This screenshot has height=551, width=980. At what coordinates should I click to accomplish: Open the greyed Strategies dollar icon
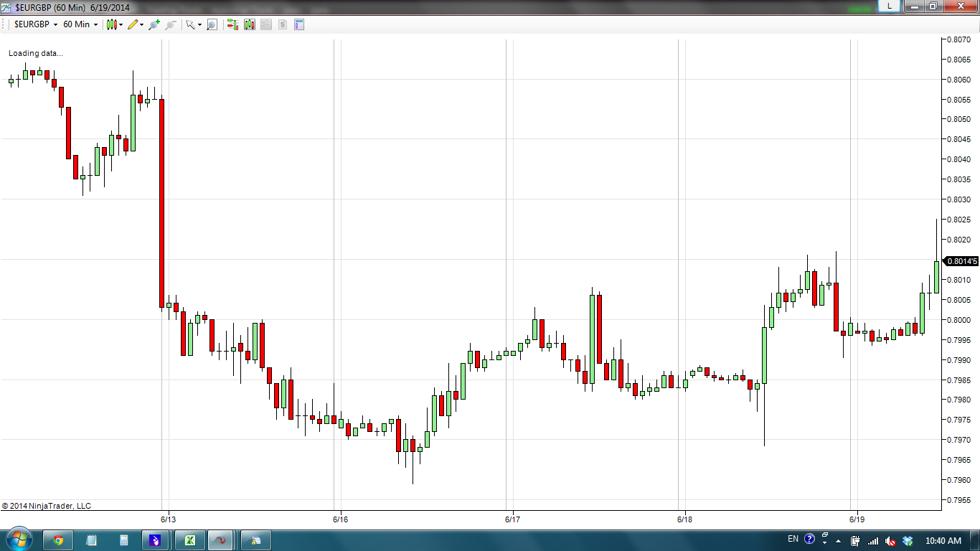283,24
